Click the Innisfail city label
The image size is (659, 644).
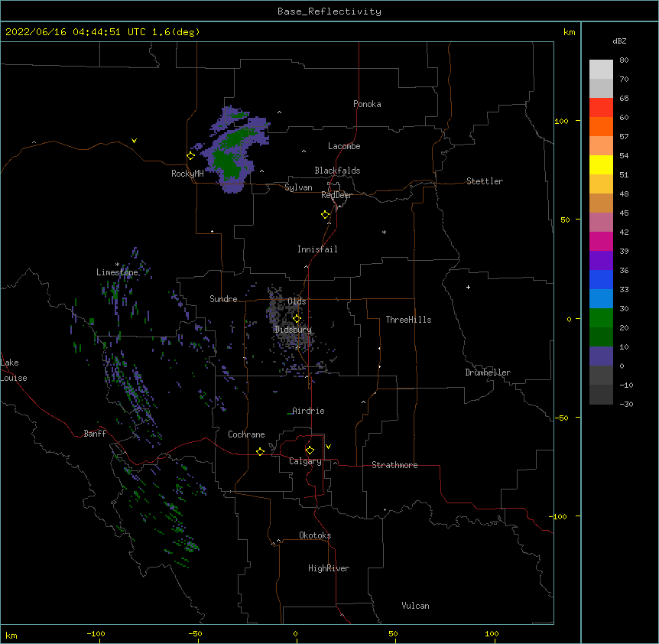pyautogui.click(x=317, y=249)
